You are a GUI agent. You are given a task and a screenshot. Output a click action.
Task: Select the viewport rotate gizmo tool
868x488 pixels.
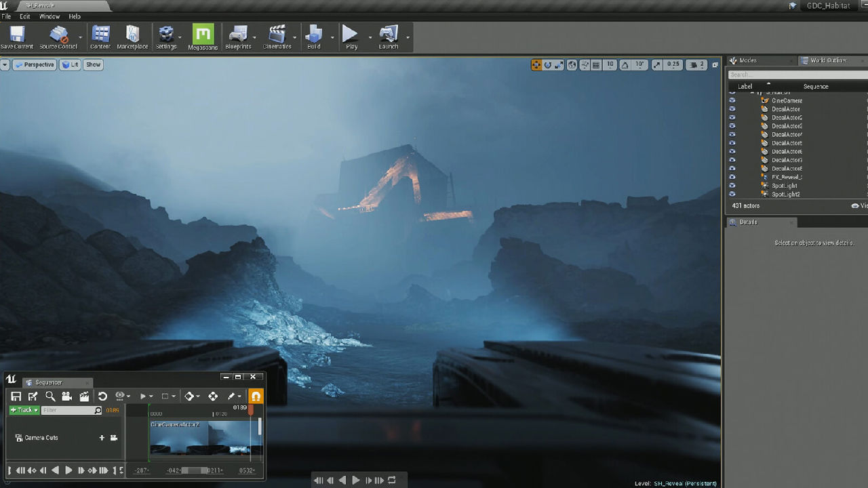click(547, 65)
